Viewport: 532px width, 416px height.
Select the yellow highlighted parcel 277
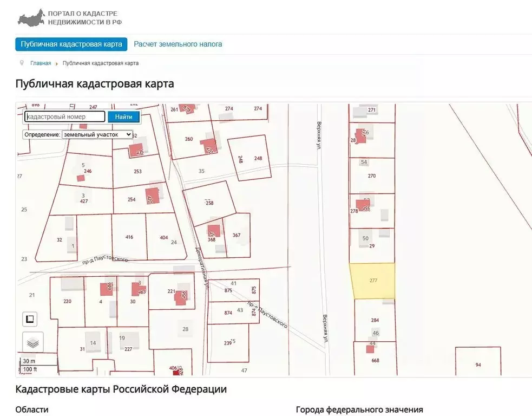point(373,281)
